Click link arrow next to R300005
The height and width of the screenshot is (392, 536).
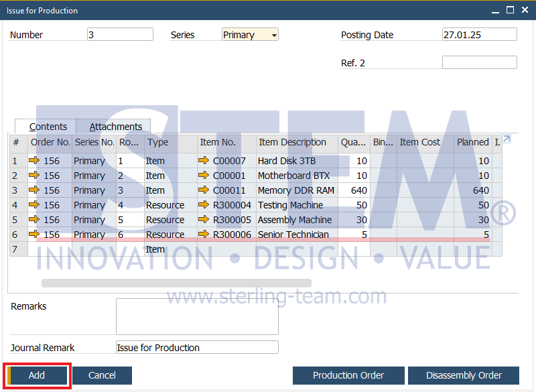[204, 219]
